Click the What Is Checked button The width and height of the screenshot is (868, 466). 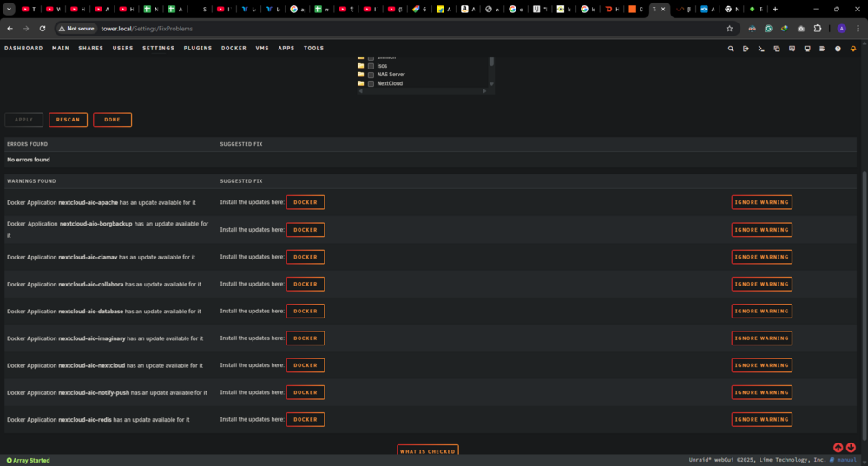pyautogui.click(x=427, y=450)
